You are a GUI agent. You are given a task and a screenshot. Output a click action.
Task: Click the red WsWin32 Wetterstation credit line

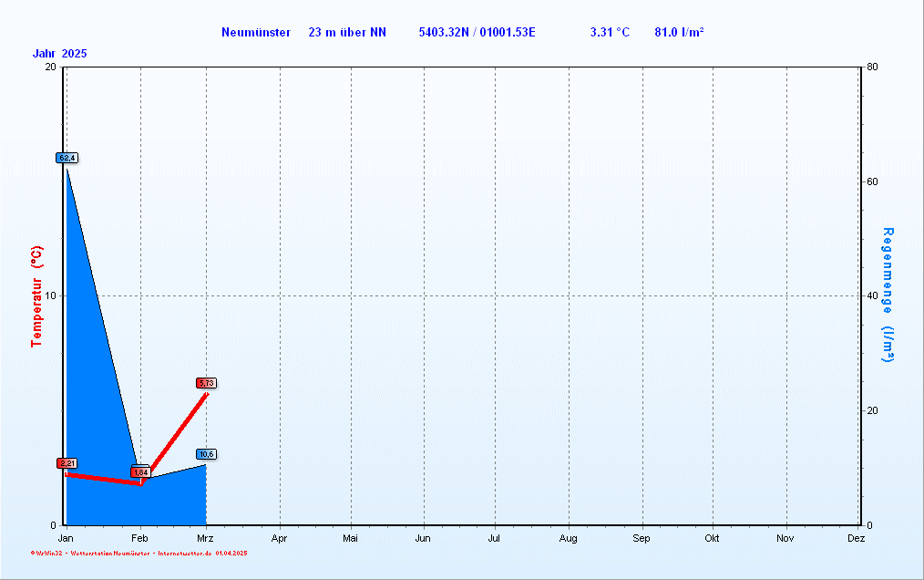[x=139, y=554]
